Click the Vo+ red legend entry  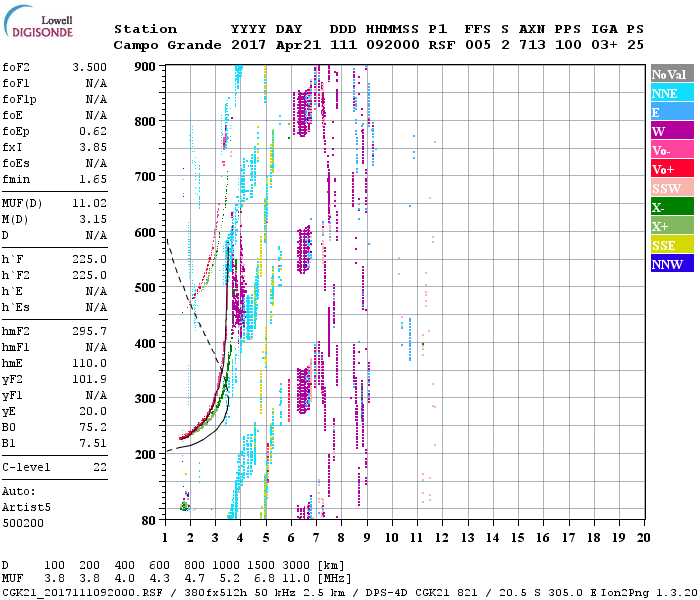click(671, 169)
